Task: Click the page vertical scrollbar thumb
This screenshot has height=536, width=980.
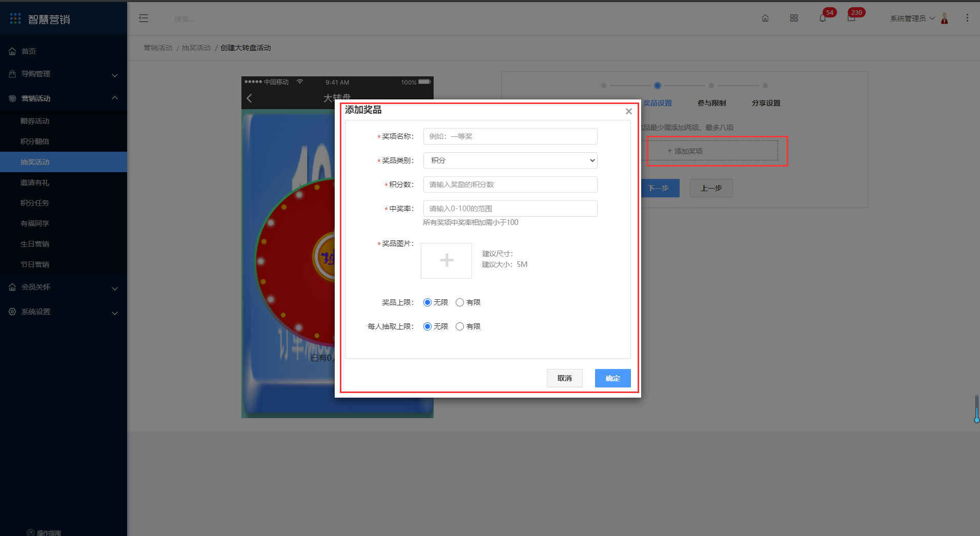Action: click(977, 409)
